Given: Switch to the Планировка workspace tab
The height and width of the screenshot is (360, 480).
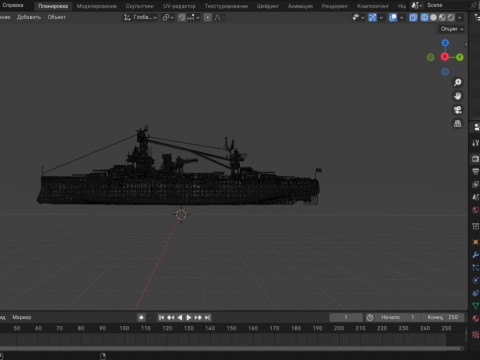Looking at the screenshot, I should (x=53, y=6).
